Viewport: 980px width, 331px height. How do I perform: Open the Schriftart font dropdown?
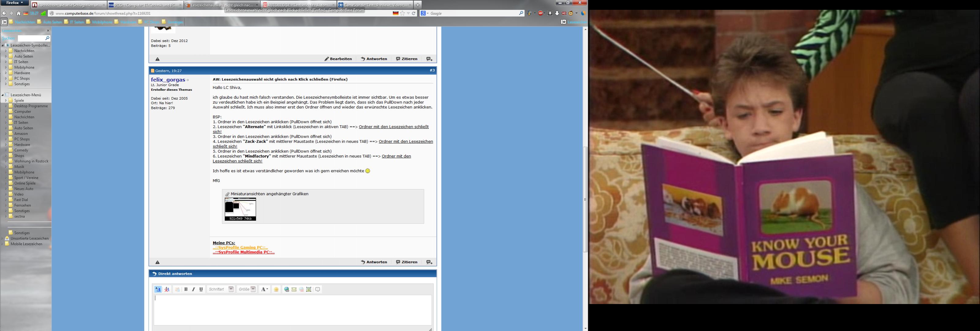pos(231,289)
